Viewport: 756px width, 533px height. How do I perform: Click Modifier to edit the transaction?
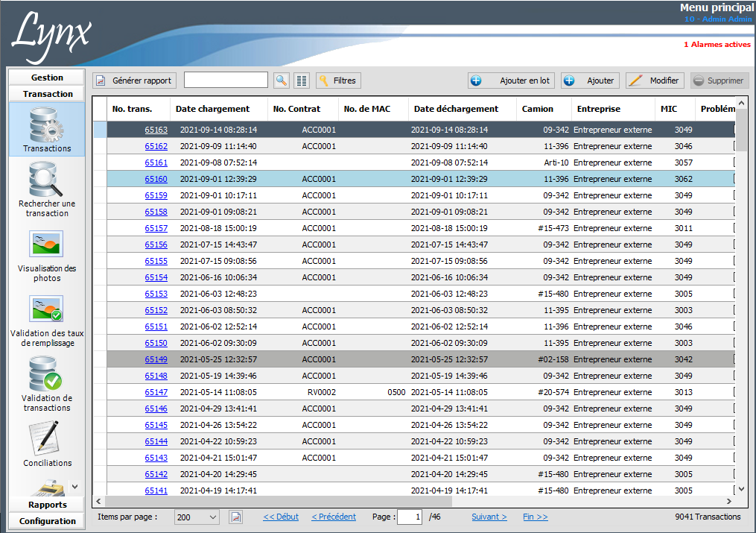[655, 81]
